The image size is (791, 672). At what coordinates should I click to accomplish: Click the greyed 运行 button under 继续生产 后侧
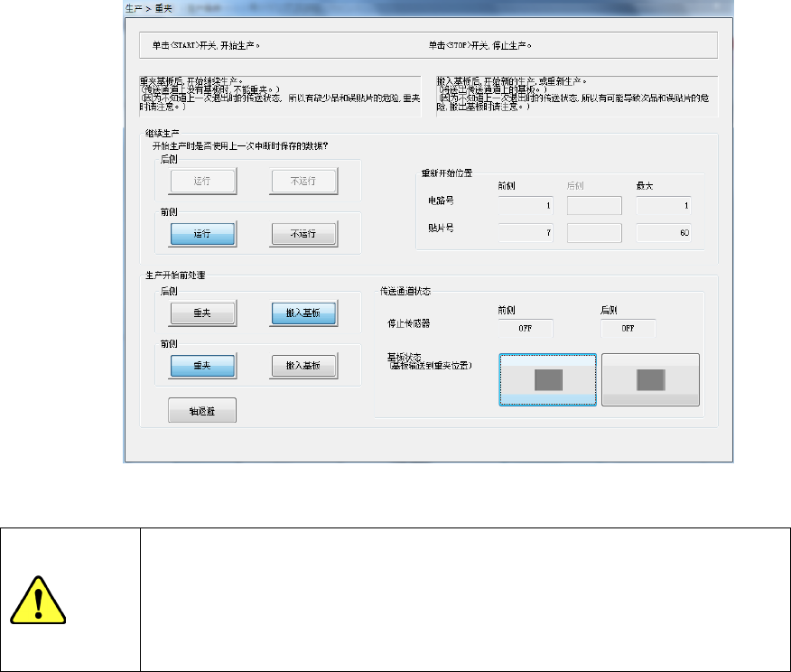[202, 181]
